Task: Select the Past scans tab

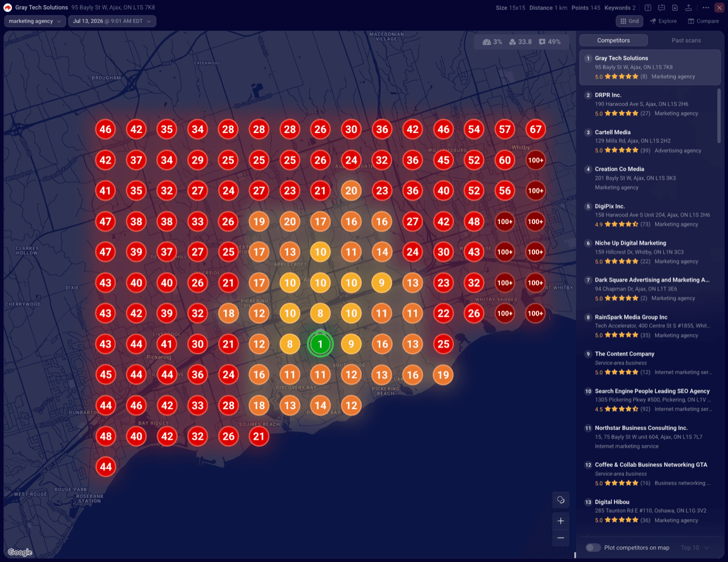Action: click(686, 40)
